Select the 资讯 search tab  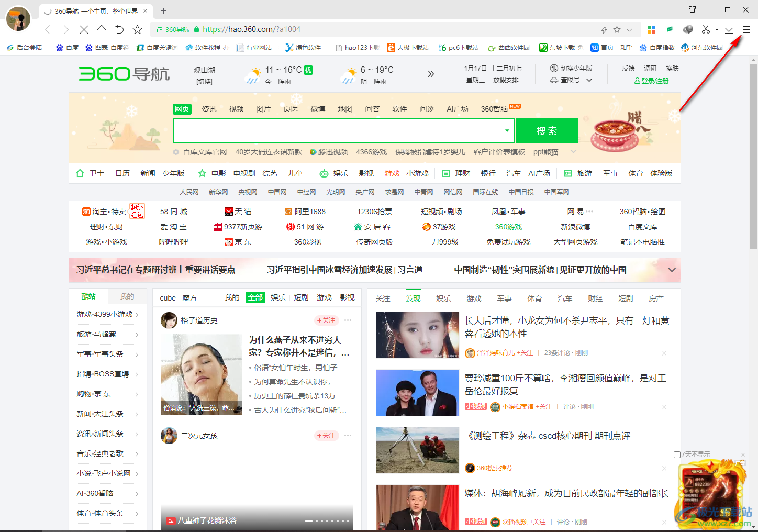209,109
